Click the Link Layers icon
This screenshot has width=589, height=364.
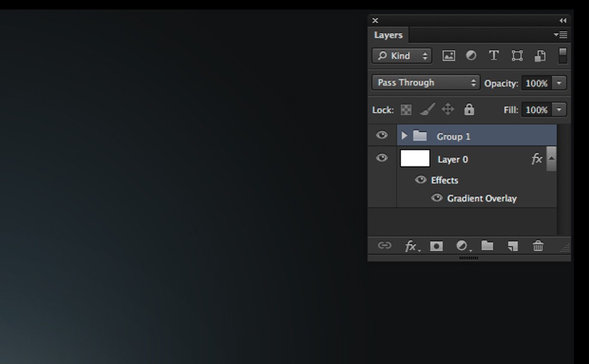(384, 245)
